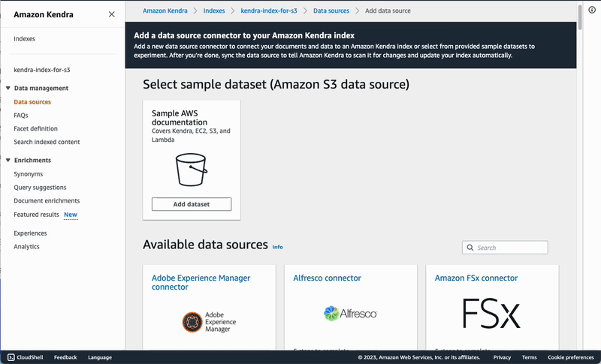Viewport: 601px width, 364px height.
Task: Open Experiences in the sidebar
Action: pos(30,233)
